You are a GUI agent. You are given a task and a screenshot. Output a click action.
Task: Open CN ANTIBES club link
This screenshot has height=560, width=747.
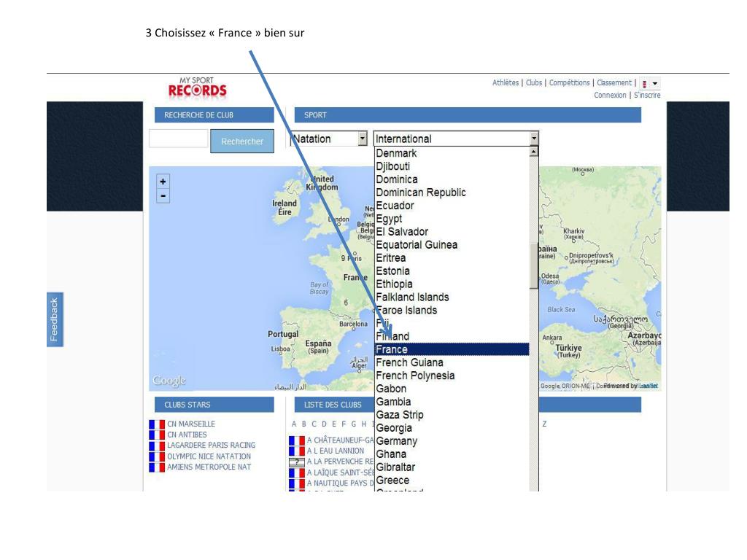tap(187, 435)
